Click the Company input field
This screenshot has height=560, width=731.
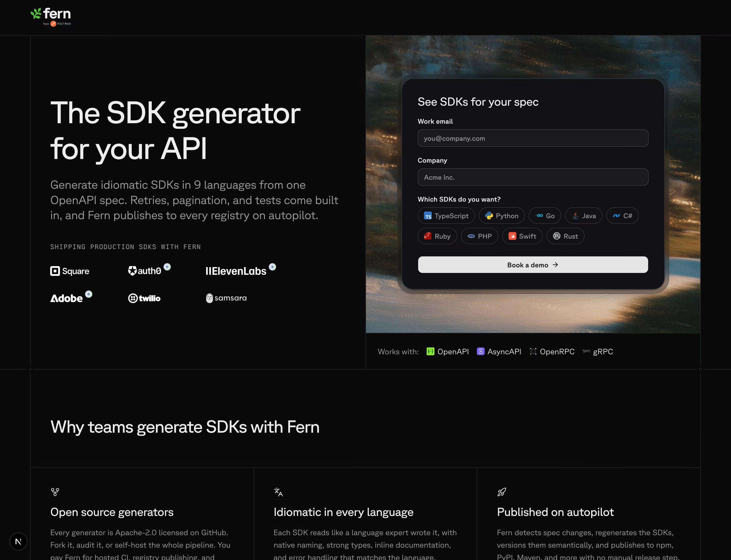(533, 177)
